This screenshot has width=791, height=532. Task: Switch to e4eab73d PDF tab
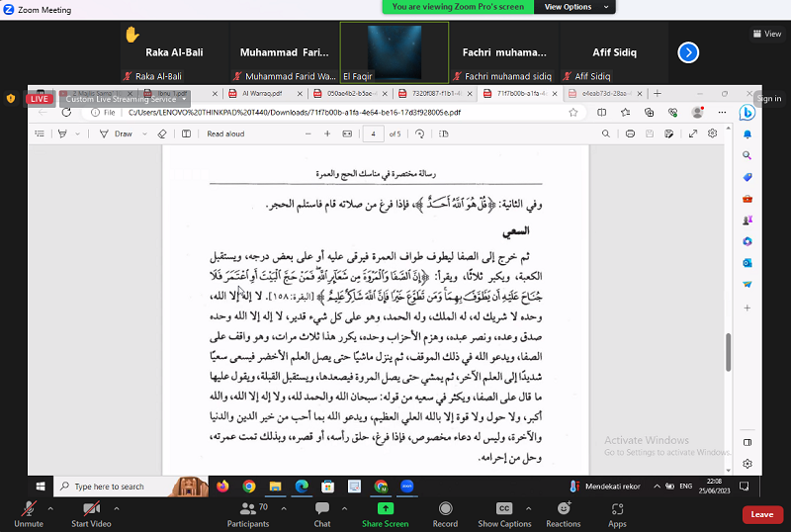coord(604,93)
